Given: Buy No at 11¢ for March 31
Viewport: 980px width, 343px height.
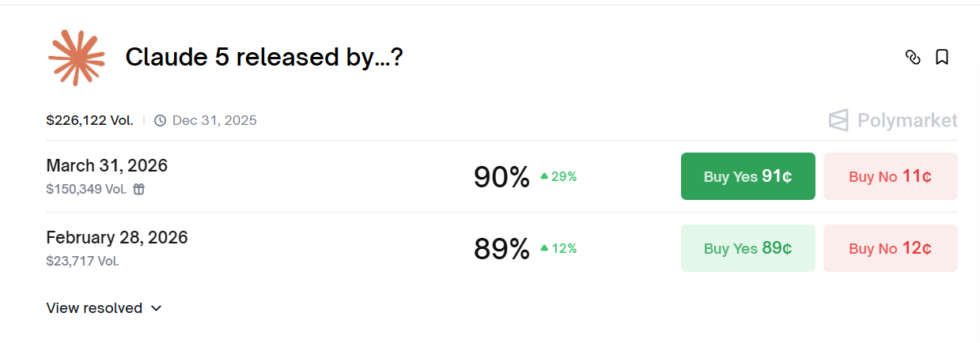Looking at the screenshot, I should [891, 176].
